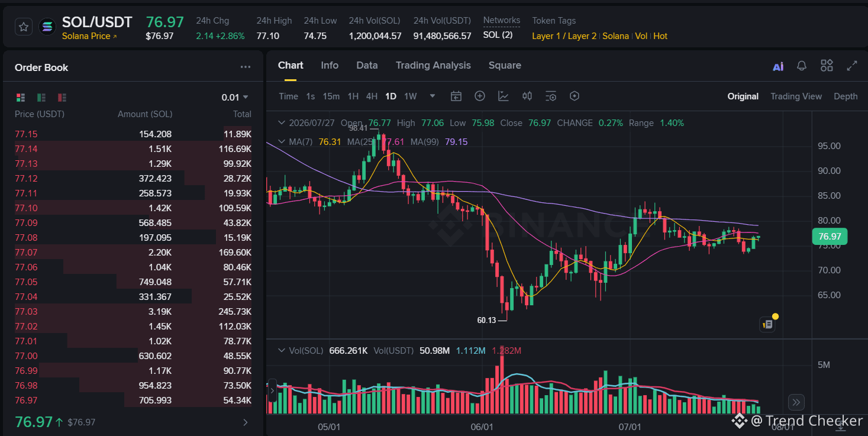Click the 98.41 high price marker

(359, 128)
